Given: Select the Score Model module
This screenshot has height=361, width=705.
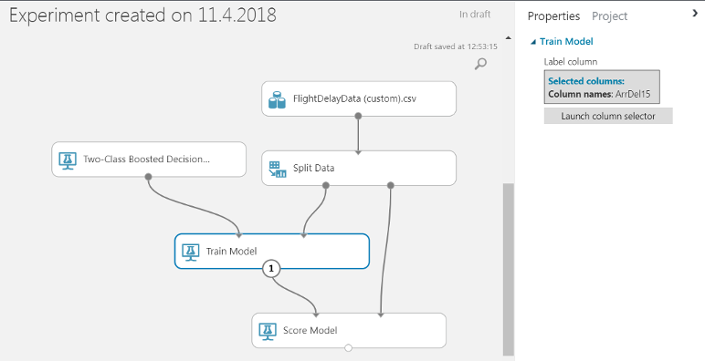Looking at the screenshot, I should pos(349,330).
